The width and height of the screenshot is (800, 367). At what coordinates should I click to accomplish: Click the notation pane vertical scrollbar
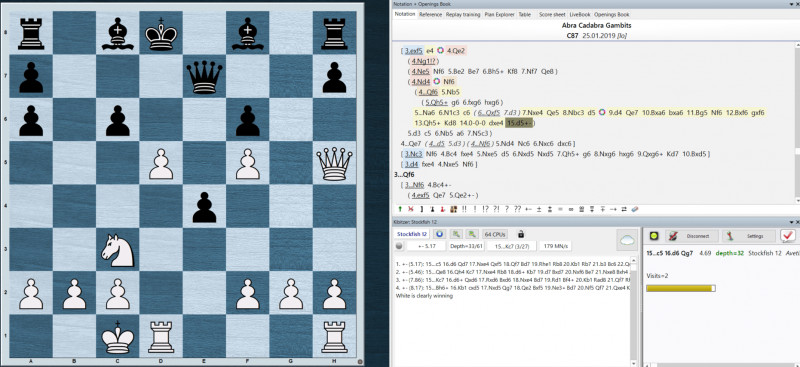797,123
